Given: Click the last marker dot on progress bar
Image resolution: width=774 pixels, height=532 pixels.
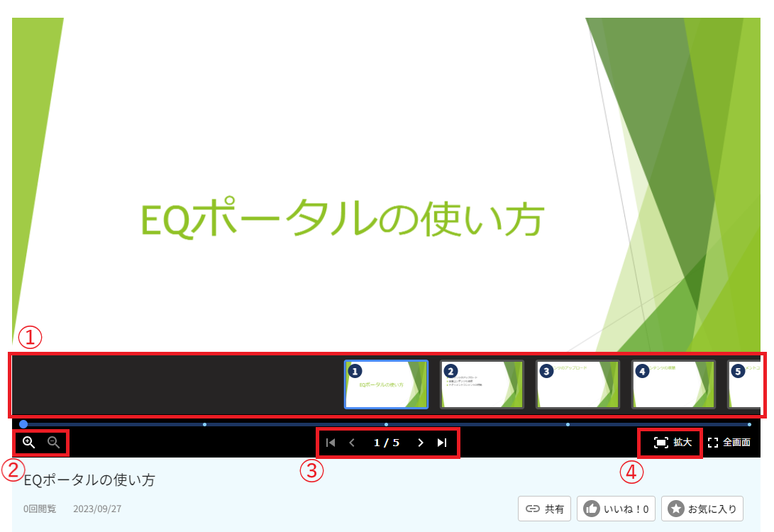Looking at the screenshot, I should (x=749, y=424).
